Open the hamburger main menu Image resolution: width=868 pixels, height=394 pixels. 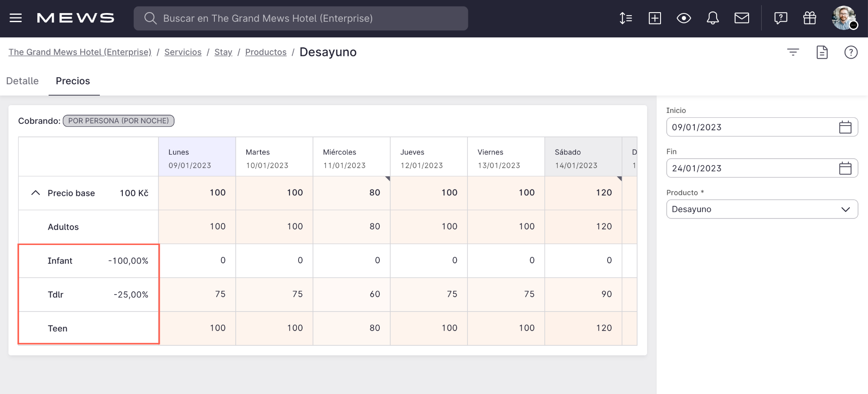point(16,18)
